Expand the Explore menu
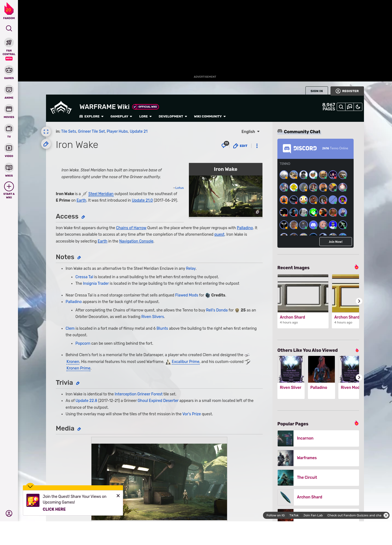 tap(91, 116)
